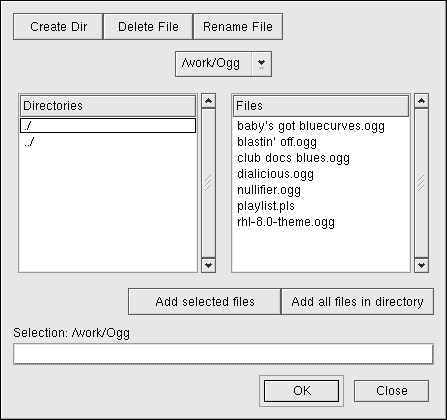Image resolution: width=447 pixels, height=420 pixels.
Task: Click the Create Dir button
Action: pyautogui.click(x=58, y=27)
